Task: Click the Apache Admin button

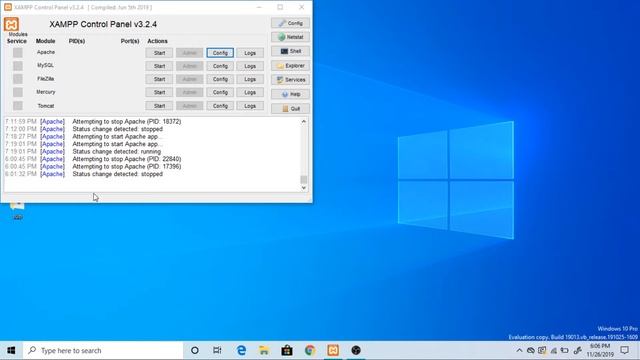Action: (189, 53)
